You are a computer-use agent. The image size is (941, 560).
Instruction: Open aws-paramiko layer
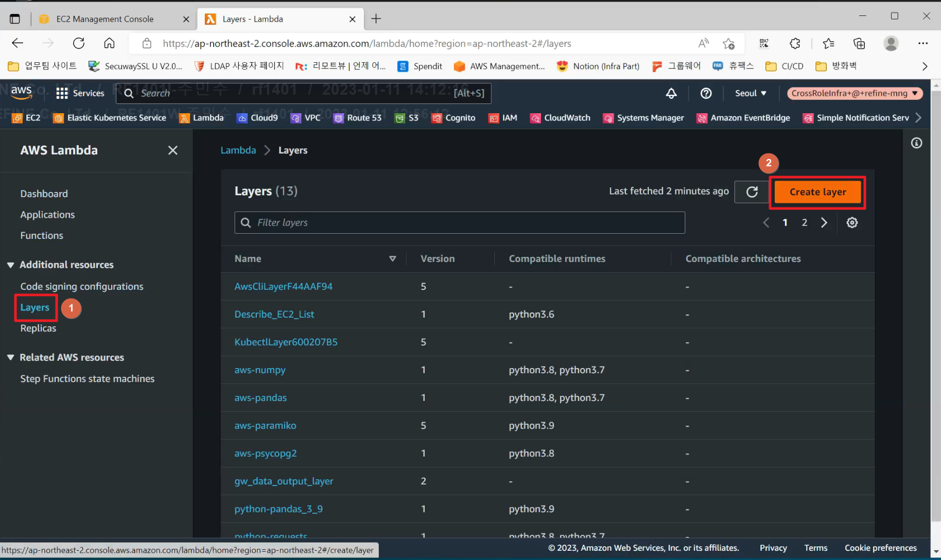tap(265, 425)
